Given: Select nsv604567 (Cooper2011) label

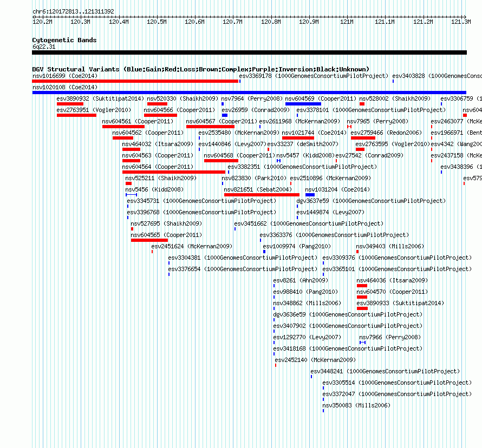Looking at the screenshot, I should tap(222, 121).
